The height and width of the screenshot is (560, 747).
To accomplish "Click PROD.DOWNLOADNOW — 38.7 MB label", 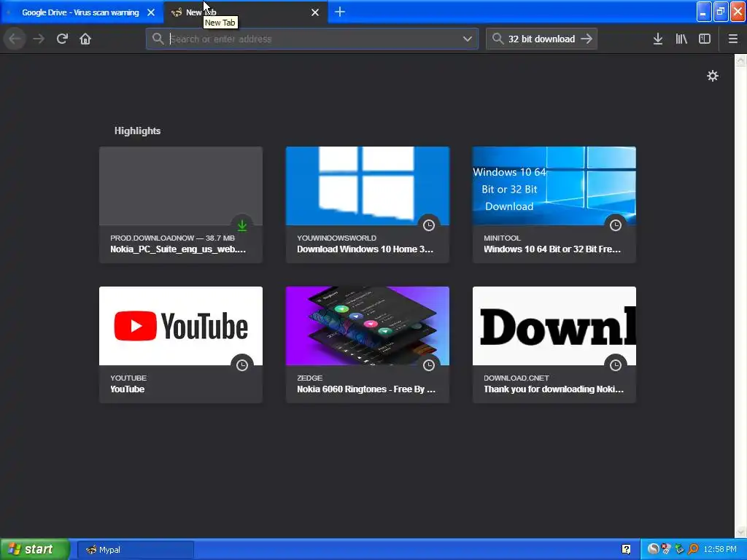I will [x=172, y=238].
